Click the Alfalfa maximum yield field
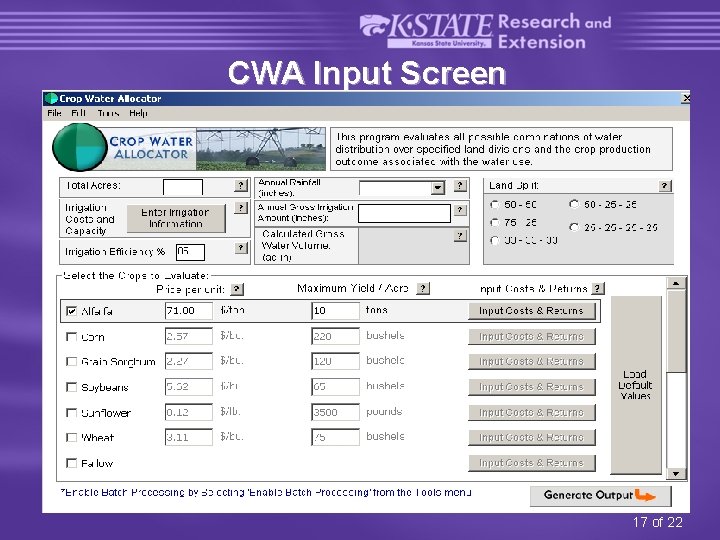Image resolution: width=720 pixels, height=540 pixels. [x=335, y=311]
